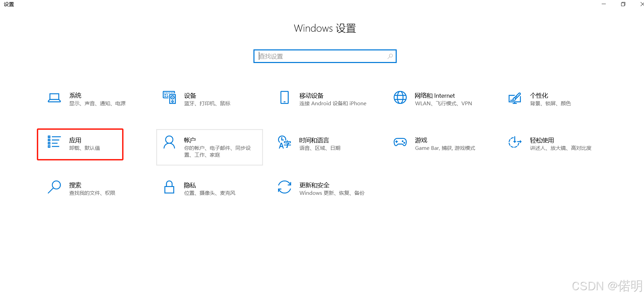Image resolution: width=644 pixels, height=297 pixels.
Task: Click the text Windows 更新、恢复、备份
Action: coord(332,193)
